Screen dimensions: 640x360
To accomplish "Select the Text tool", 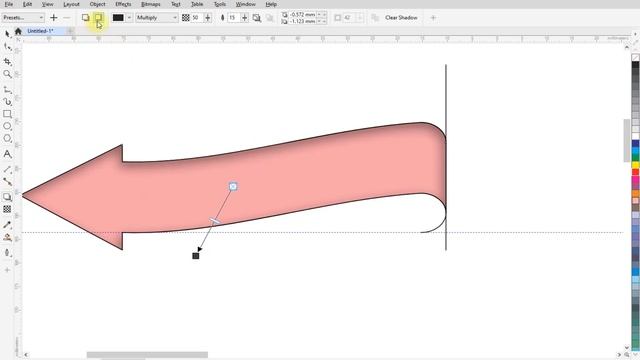I will point(7,154).
